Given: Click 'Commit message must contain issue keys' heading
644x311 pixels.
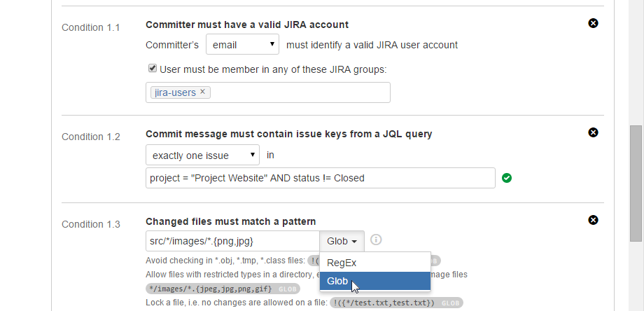Looking at the screenshot, I should point(288,134).
